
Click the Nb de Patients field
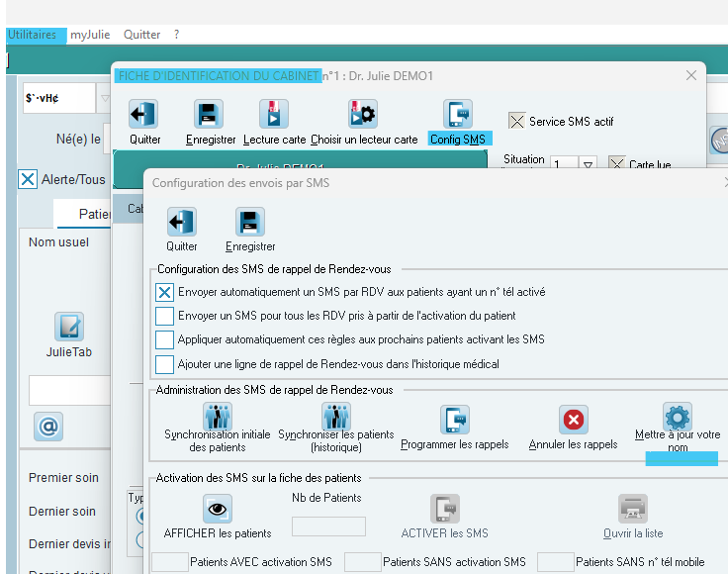[x=328, y=526]
